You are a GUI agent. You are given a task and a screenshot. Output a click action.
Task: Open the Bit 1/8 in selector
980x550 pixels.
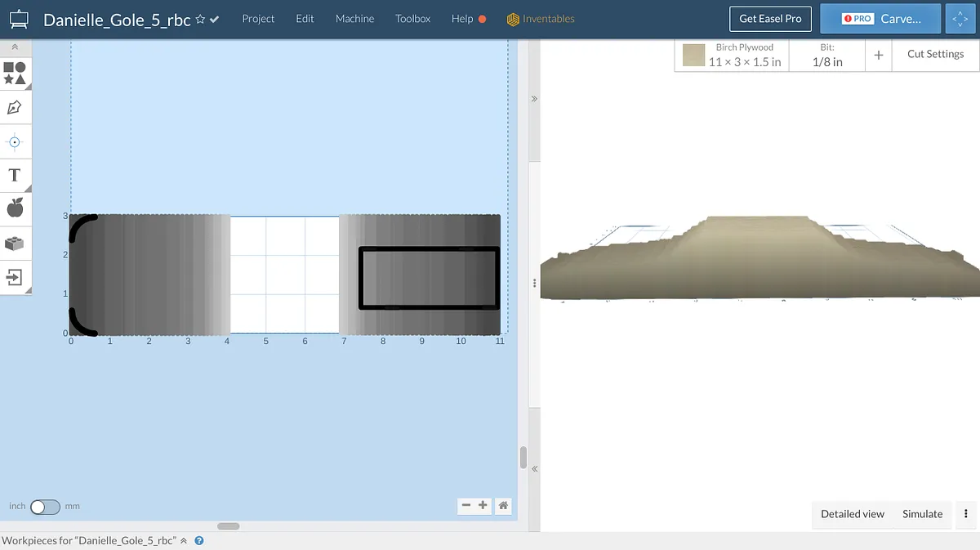(826, 55)
